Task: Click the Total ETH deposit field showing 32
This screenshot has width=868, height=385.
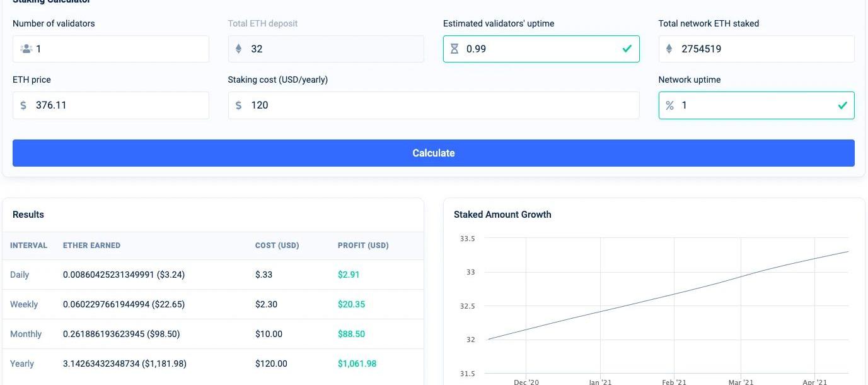Action: (x=326, y=49)
